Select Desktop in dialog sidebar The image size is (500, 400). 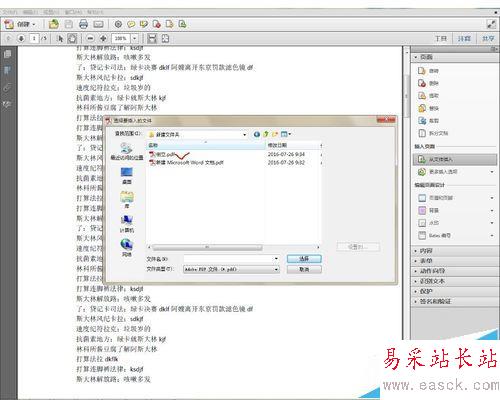(127, 176)
